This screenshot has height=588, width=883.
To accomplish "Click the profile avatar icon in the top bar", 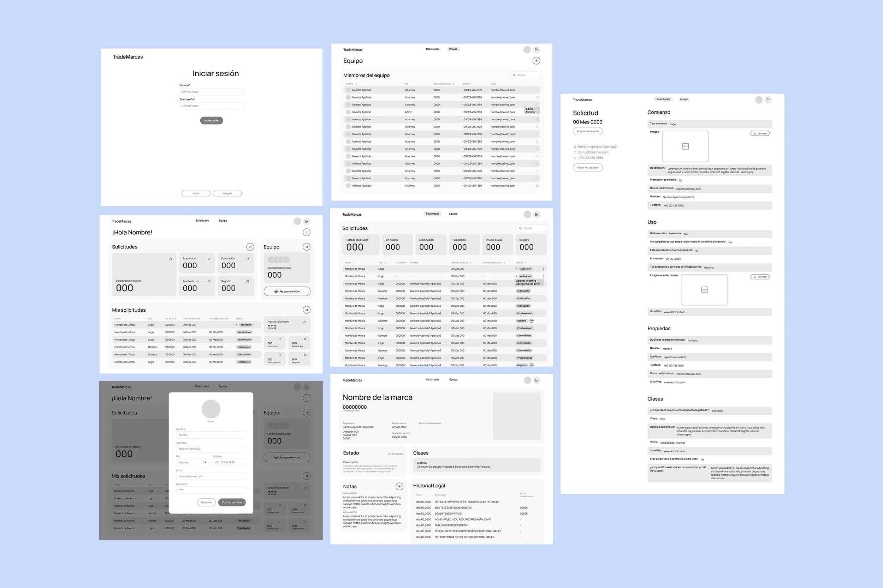I will pyautogui.click(x=527, y=49).
